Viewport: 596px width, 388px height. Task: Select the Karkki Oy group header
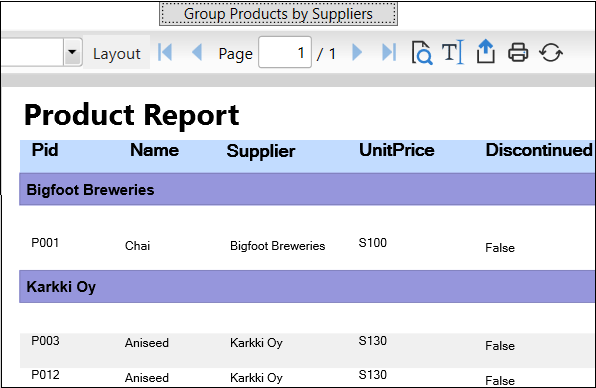click(307, 287)
